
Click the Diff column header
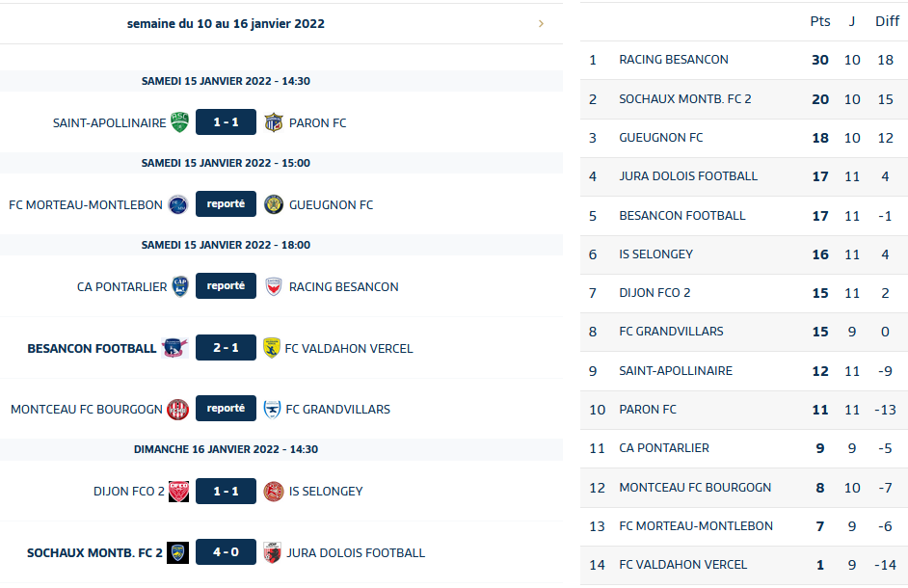887,21
